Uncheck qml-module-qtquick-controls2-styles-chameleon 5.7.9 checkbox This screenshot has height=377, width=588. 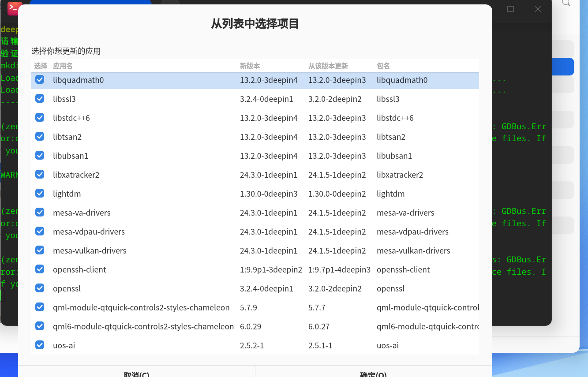tap(40, 307)
